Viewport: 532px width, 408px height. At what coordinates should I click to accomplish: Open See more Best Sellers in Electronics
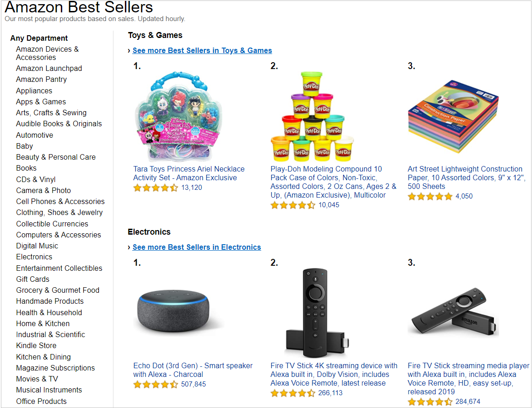coord(197,247)
